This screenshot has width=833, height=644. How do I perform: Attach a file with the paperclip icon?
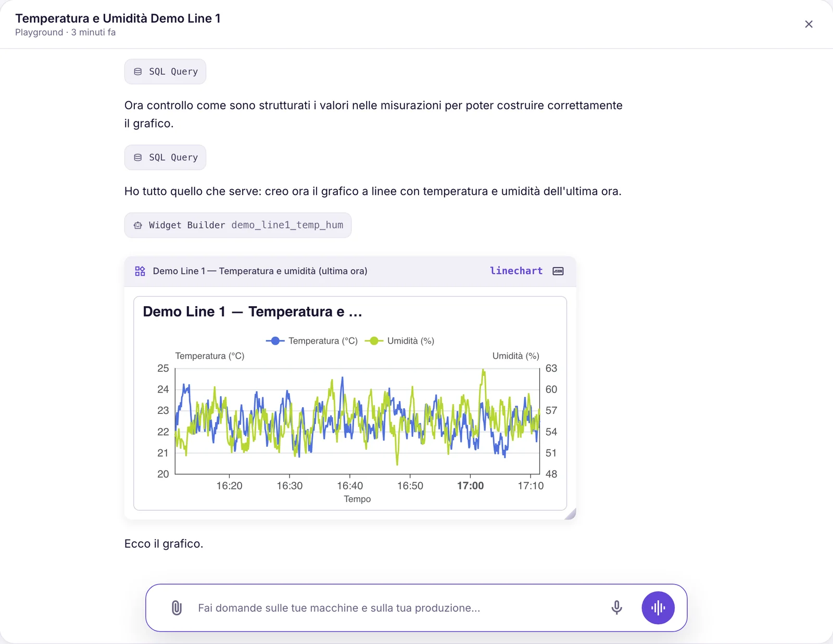tap(176, 608)
